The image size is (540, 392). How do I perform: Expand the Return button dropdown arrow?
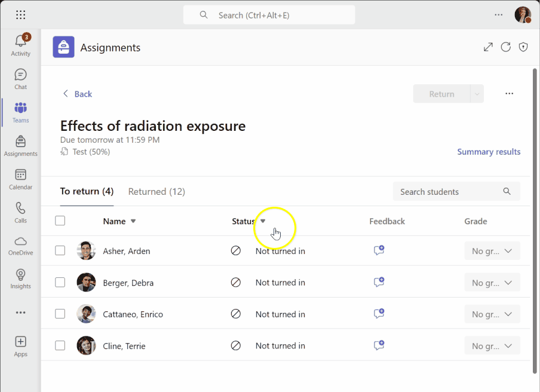477,94
